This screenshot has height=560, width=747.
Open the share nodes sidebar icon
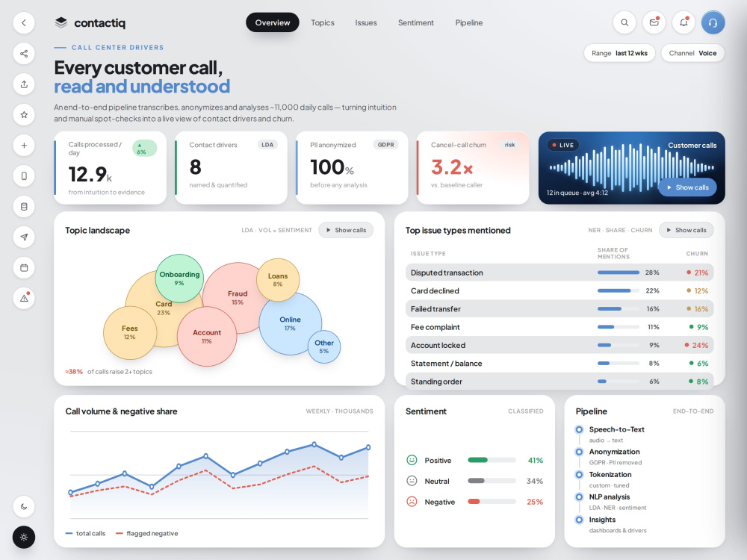[x=24, y=53]
